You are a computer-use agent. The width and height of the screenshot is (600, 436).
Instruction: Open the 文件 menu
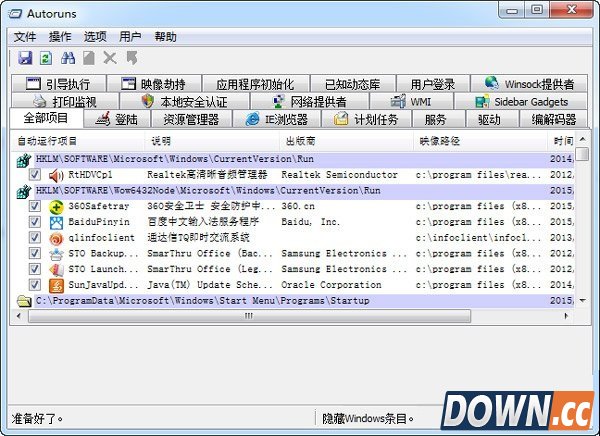point(25,37)
